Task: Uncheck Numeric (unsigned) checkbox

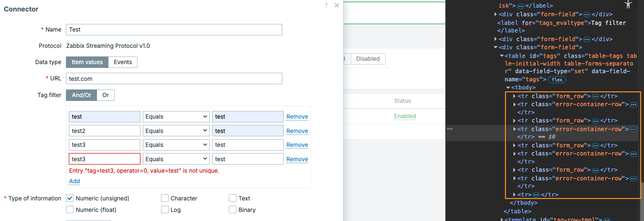Action: point(70,198)
